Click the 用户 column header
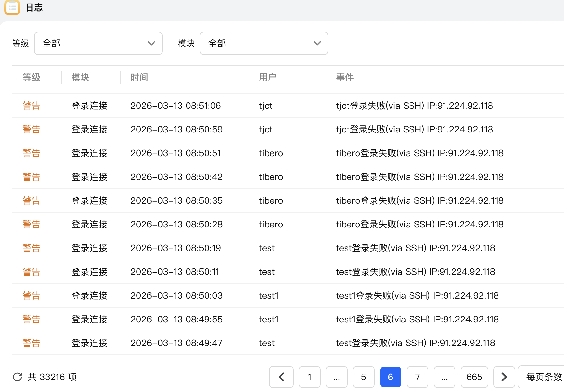Screen dimensions: 564x392 pyautogui.click(x=267, y=77)
